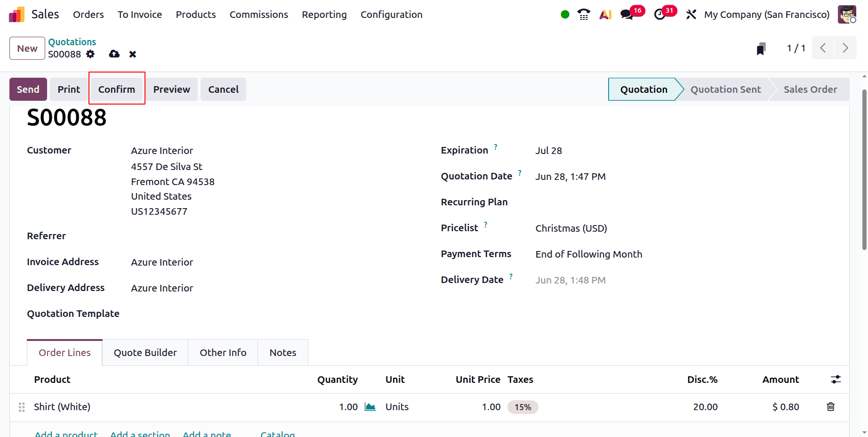Show help for the Expiration field
This screenshot has width=868, height=437.
tap(496, 147)
